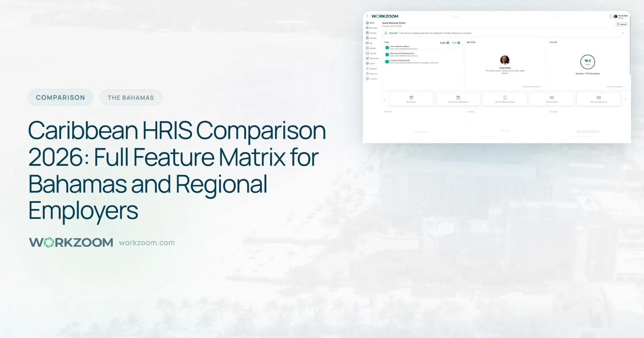
Task: Dismiss the Town Hall announcement banner
Action: pos(623,33)
